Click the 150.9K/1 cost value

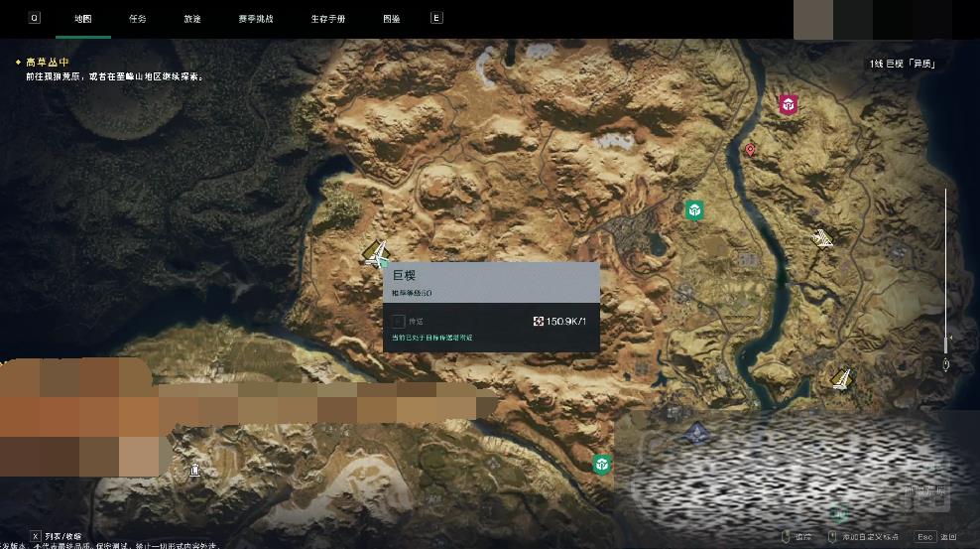click(x=566, y=322)
